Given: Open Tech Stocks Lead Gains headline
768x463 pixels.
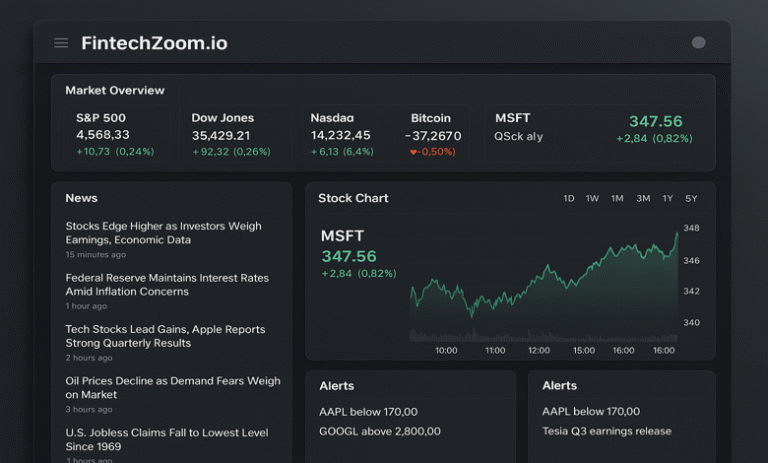Looking at the screenshot, I should [165, 336].
